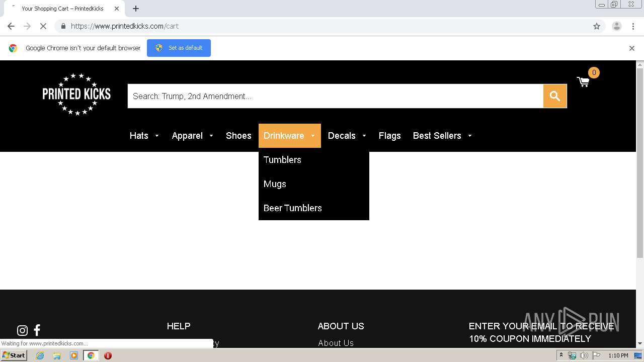Screen dimensions: 644x362
Task: Open Chrome user profile icon
Action: [x=616, y=26]
